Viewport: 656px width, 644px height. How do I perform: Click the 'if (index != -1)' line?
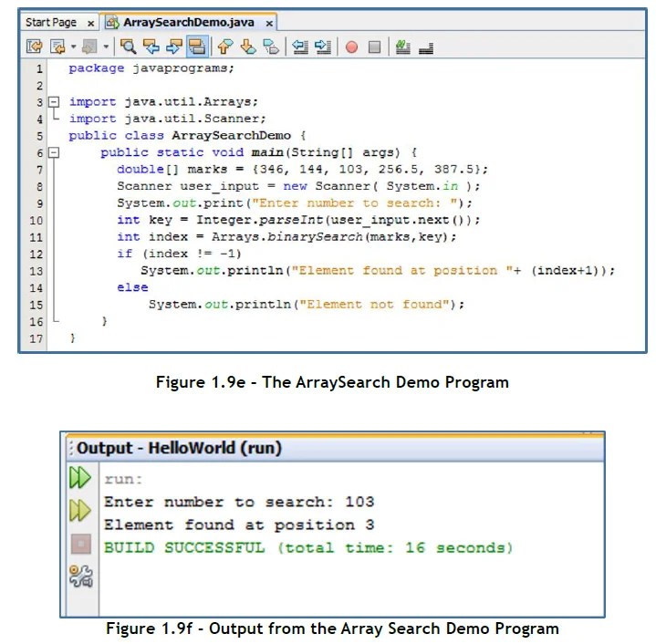coord(179,254)
